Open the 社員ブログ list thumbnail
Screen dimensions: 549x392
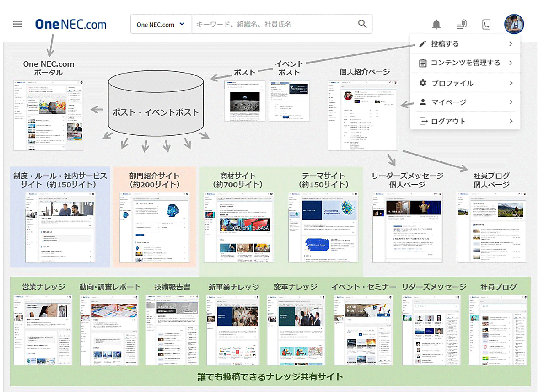pyautogui.click(x=499, y=330)
